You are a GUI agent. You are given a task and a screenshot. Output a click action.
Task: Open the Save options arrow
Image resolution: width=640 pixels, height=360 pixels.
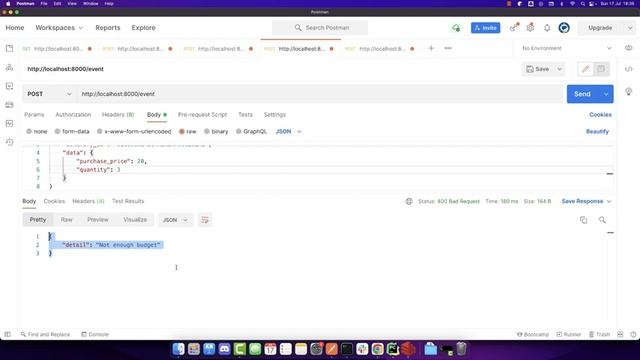coord(560,69)
